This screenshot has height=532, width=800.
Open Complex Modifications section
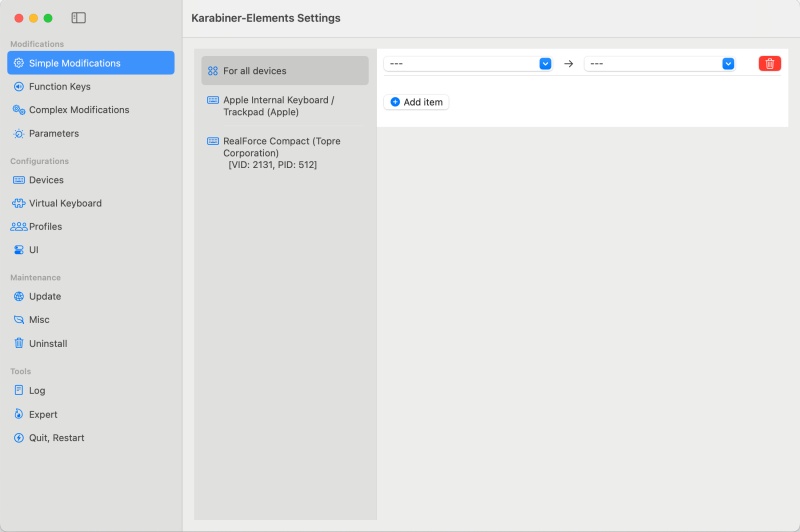point(78,110)
